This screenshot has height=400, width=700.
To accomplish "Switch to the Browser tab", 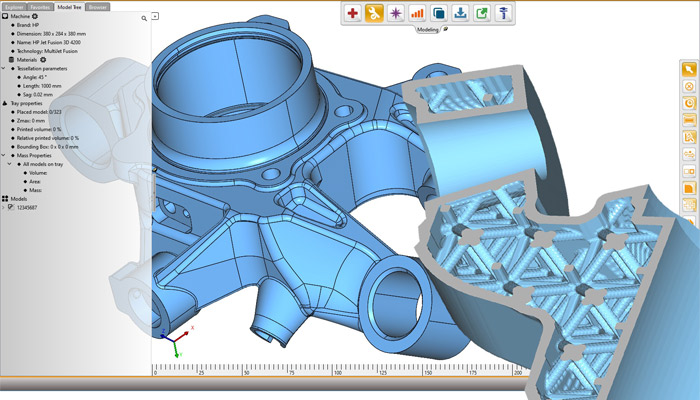I will (x=97, y=7).
